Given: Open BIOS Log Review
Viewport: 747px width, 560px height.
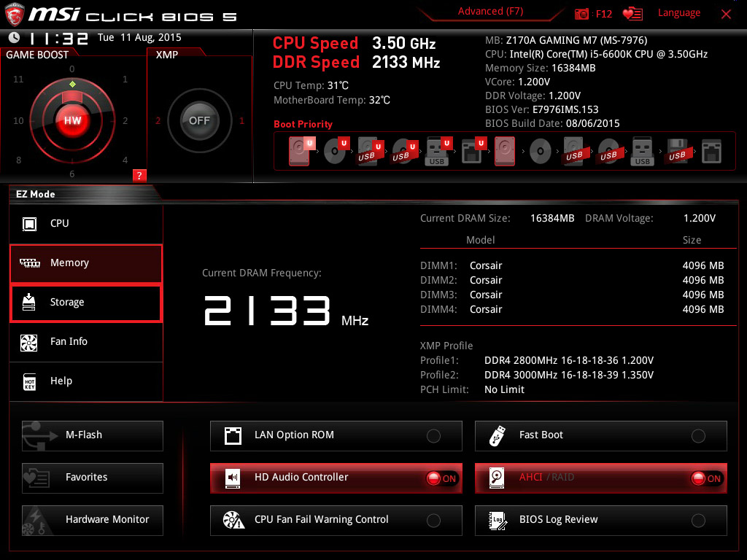Looking at the screenshot, I should coord(601,521).
